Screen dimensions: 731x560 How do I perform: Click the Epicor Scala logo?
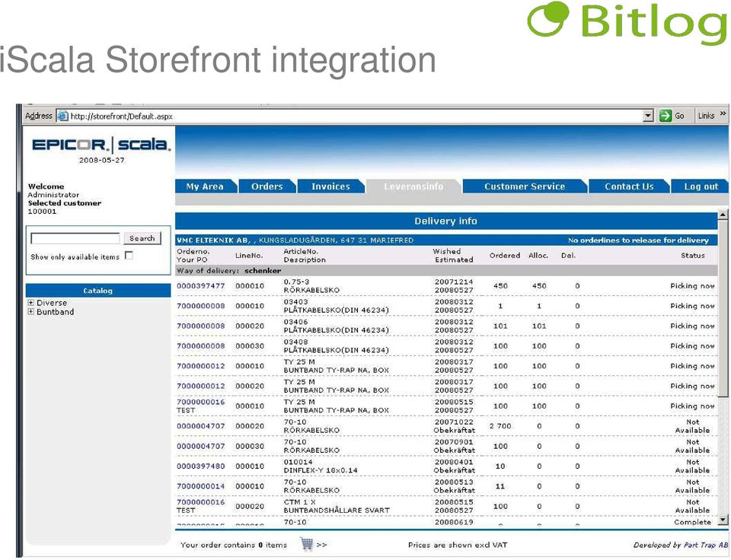pyautogui.click(x=101, y=145)
